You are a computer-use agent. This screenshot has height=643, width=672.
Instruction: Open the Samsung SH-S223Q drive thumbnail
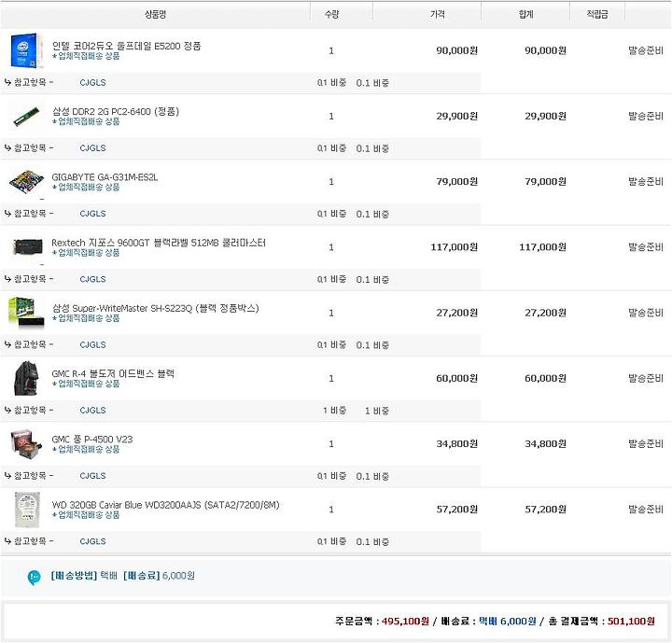(x=26, y=313)
